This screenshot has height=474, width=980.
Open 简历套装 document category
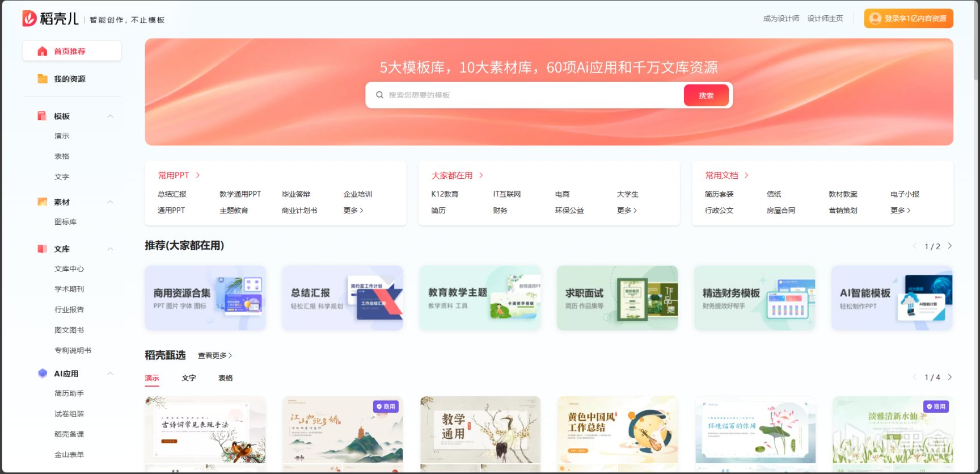[719, 194]
